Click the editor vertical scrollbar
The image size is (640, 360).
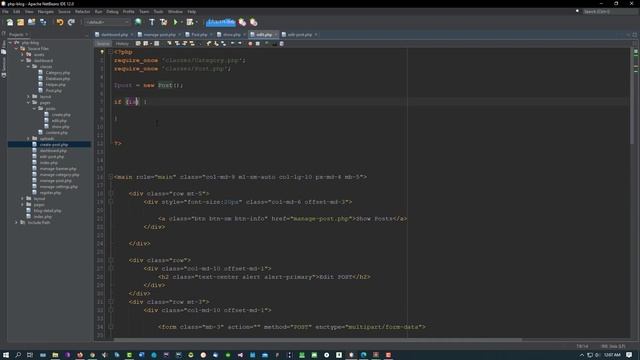[632, 96]
